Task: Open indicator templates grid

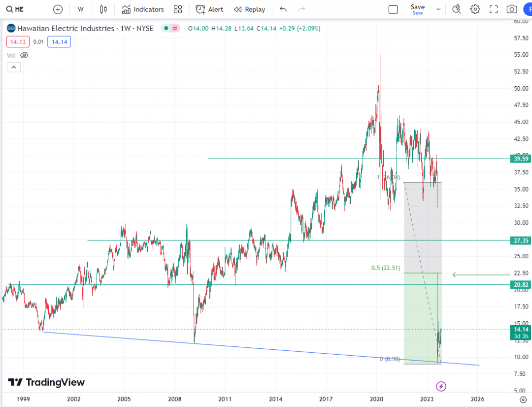Action: click(178, 9)
